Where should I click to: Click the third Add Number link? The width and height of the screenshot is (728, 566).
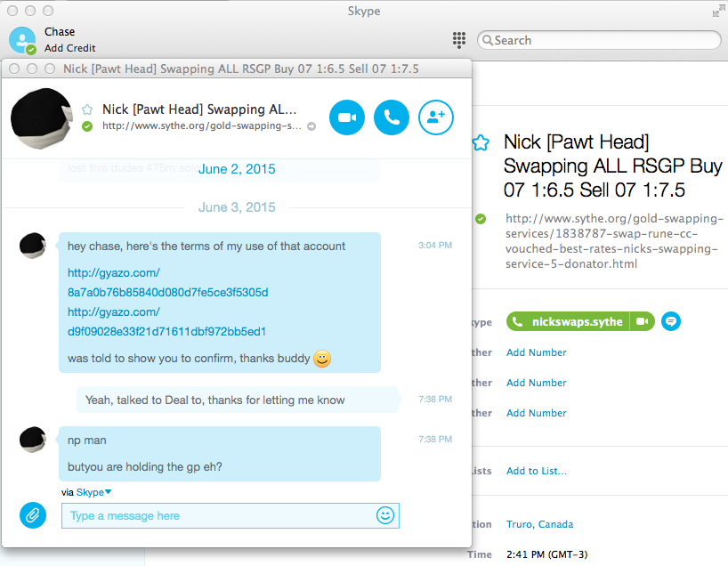537,413
